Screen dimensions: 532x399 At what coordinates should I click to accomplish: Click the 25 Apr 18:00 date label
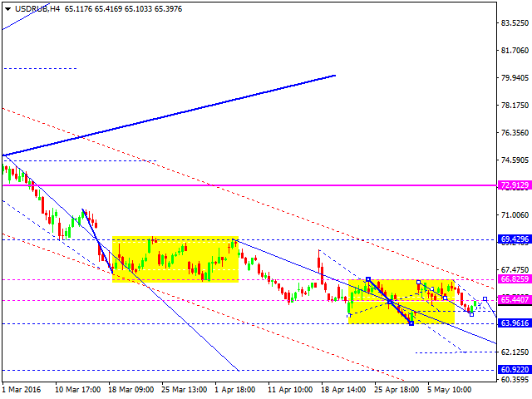pyautogui.click(x=397, y=390)
